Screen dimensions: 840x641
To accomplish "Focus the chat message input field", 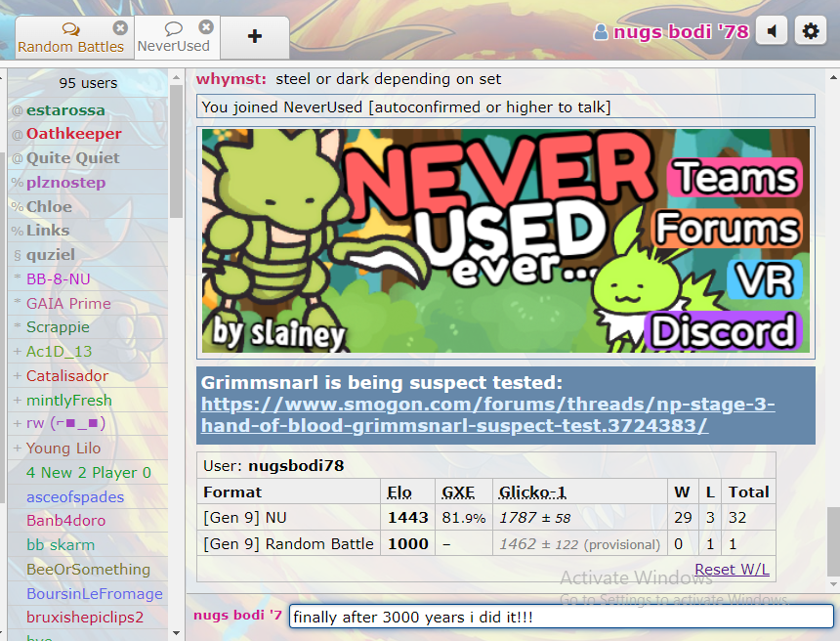I will 562,617.
